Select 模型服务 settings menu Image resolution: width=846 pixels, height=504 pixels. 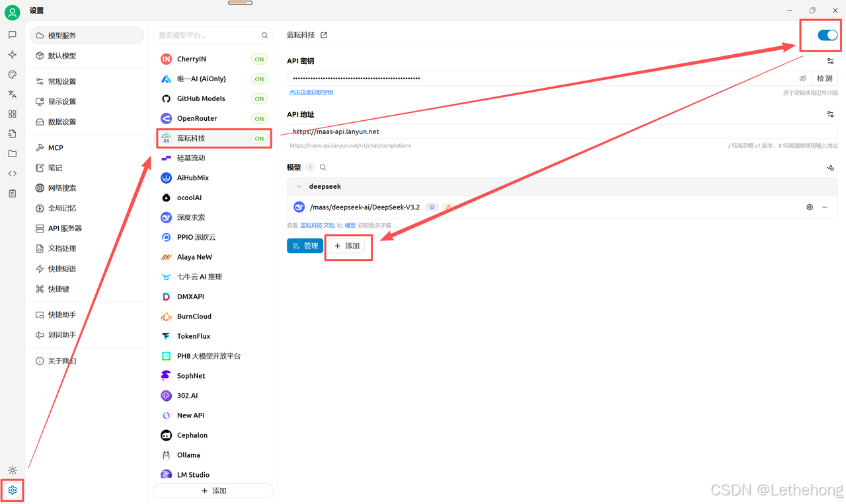[87, 36]
